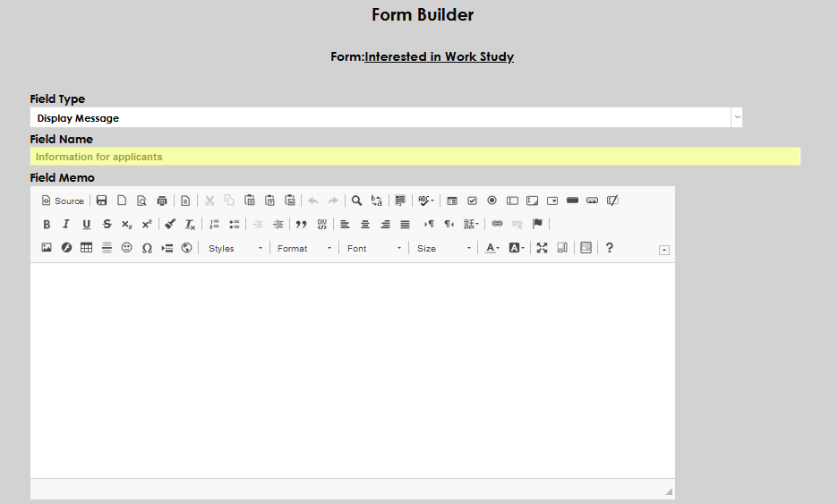Image resolution: width=838 pixels, height=504 pixels.
Task: Toggle numbered list
Action: [214, 225]
